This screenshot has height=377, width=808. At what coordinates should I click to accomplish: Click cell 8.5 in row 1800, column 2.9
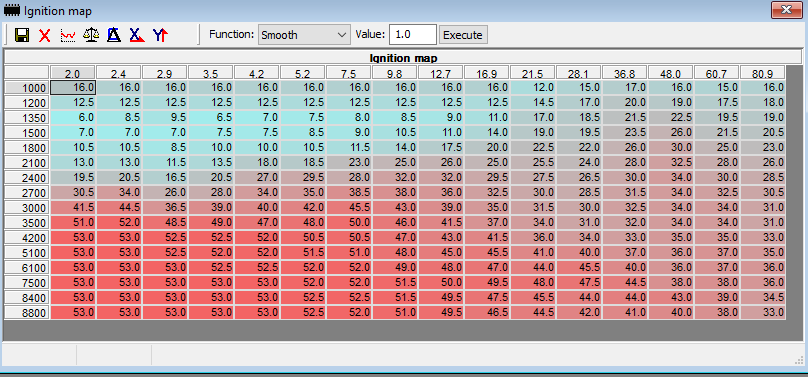[165, 147]
